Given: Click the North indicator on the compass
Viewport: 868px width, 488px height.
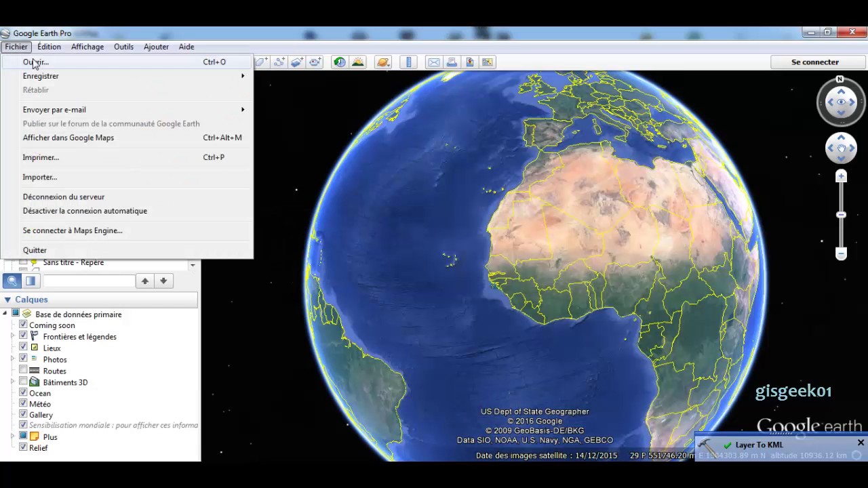Looking at the screenshot, I should click(x=840, y=80).
